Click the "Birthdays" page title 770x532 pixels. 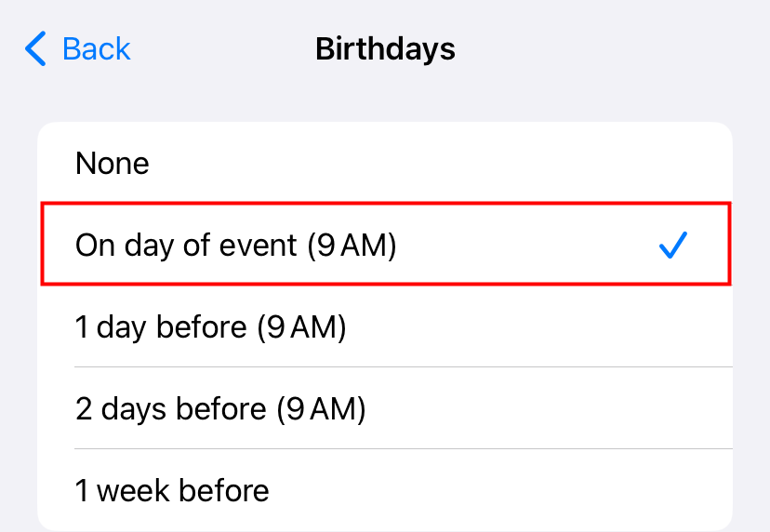click(x=385, y=48)
